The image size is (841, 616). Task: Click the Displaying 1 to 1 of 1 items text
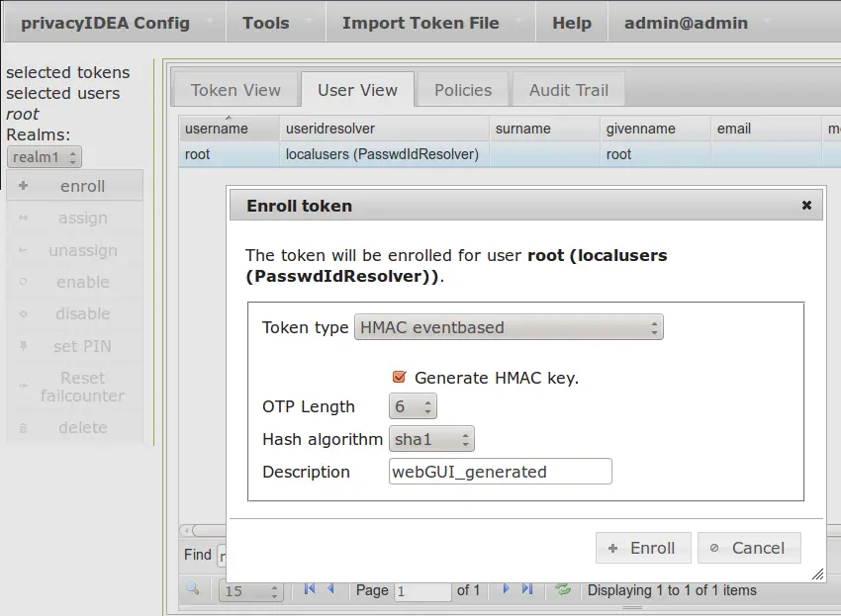click(x=672, y=590)
